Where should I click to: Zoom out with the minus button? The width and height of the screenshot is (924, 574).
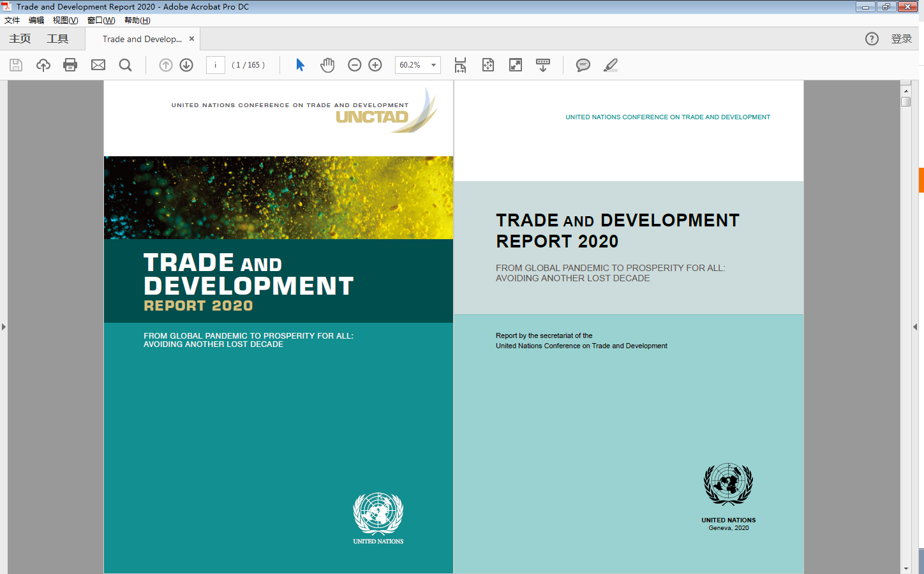(355, 65)
